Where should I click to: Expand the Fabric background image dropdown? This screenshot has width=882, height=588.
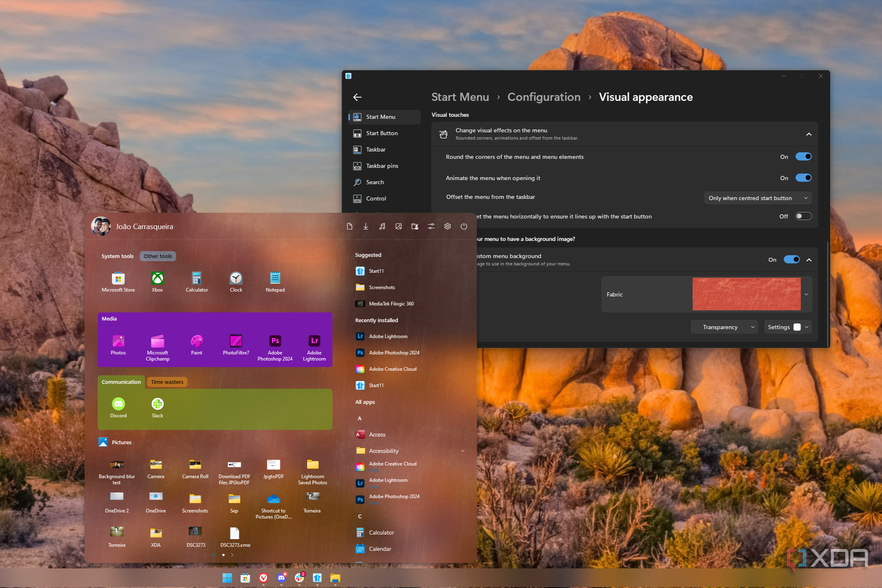pyautogui.click(x=806, y=294)
